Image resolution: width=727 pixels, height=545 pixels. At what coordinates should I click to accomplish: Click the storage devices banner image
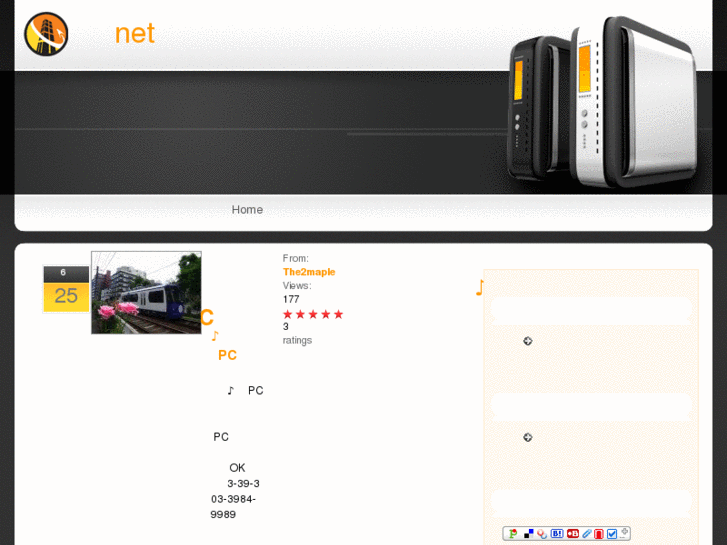[603, 102]
